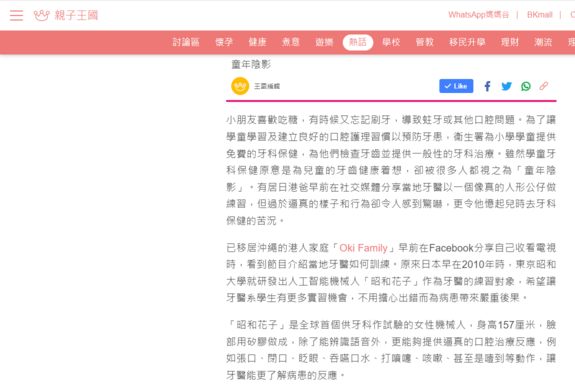Screen dimensions: 575x391
Task: Select the highlighted 熱話 tab
Action: pyautogui.click(x=358, y=42)
